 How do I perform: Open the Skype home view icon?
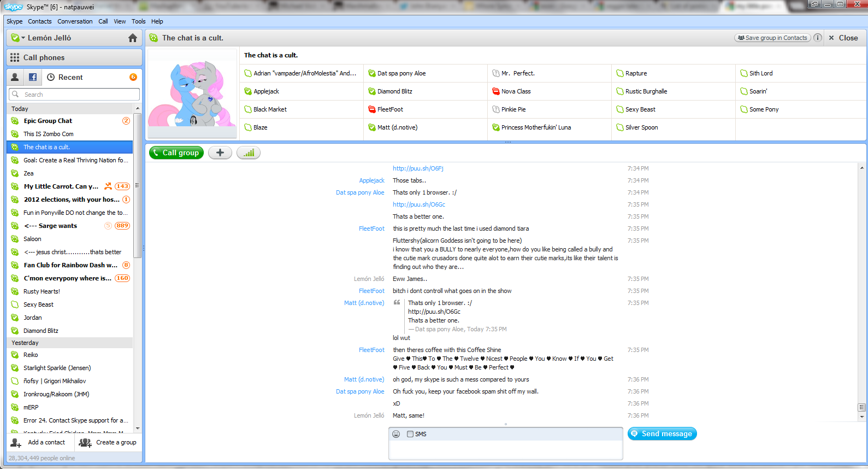(132, 38)
